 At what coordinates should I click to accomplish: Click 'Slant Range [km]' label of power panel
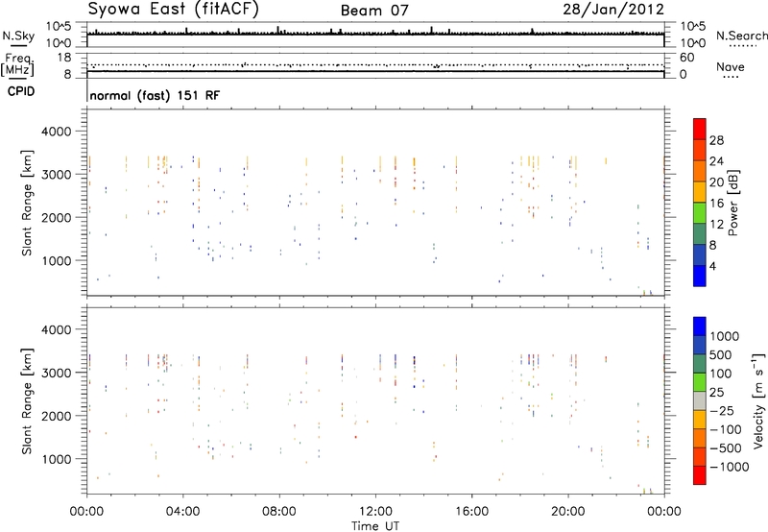pyautogui.click(x=27, y=203)
